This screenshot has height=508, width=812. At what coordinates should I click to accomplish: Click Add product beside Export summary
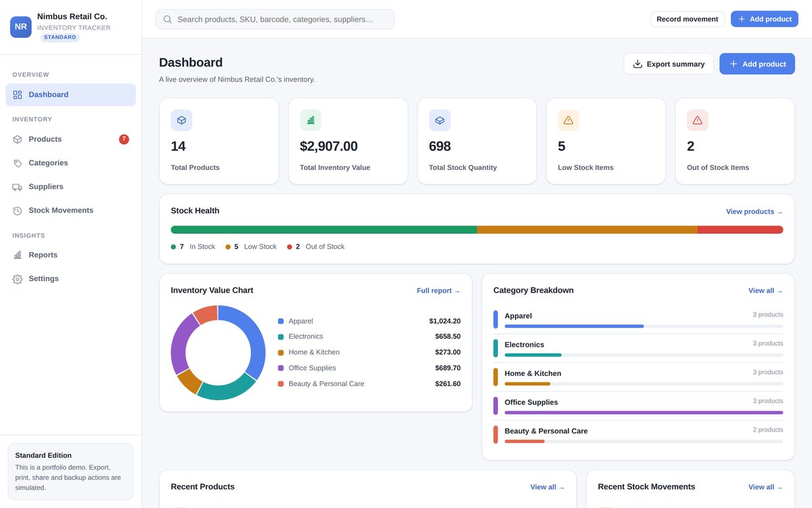click(757, 64)
